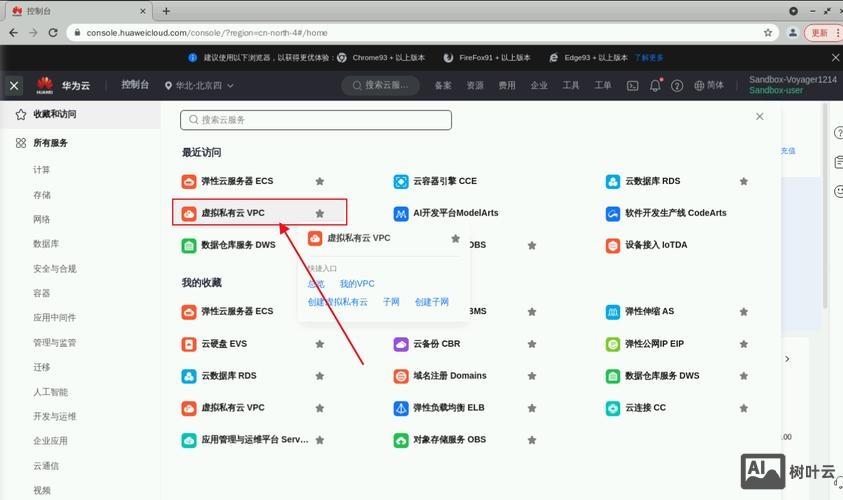Open 域名注册 Domains icon
The width and height of the screenshot is (843, 500).
pyautogui.click(x=401, y=376)
